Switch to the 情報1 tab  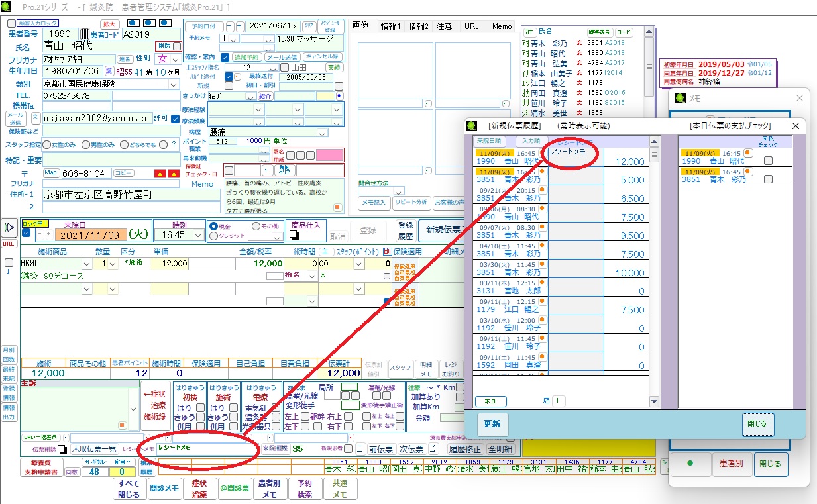[x=390, y=26]
